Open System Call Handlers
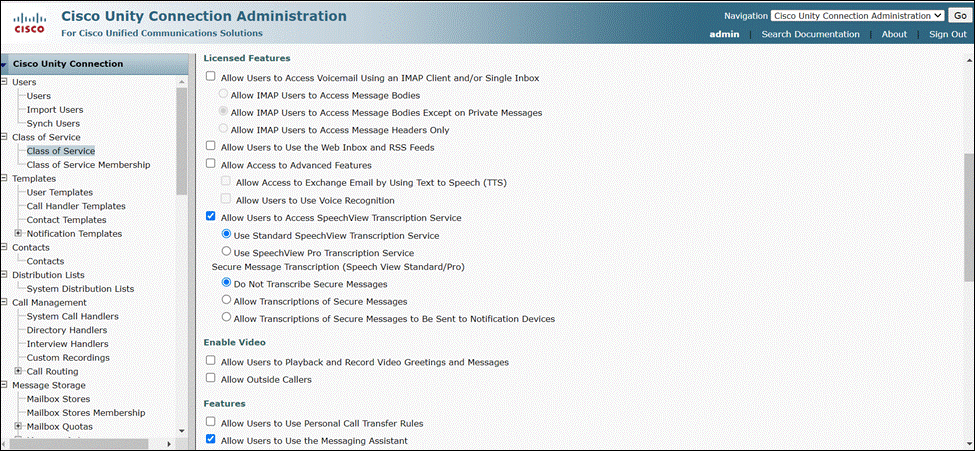Image resolution: width=975 pixels, height=451 pixels. click(x=72, y=316)
